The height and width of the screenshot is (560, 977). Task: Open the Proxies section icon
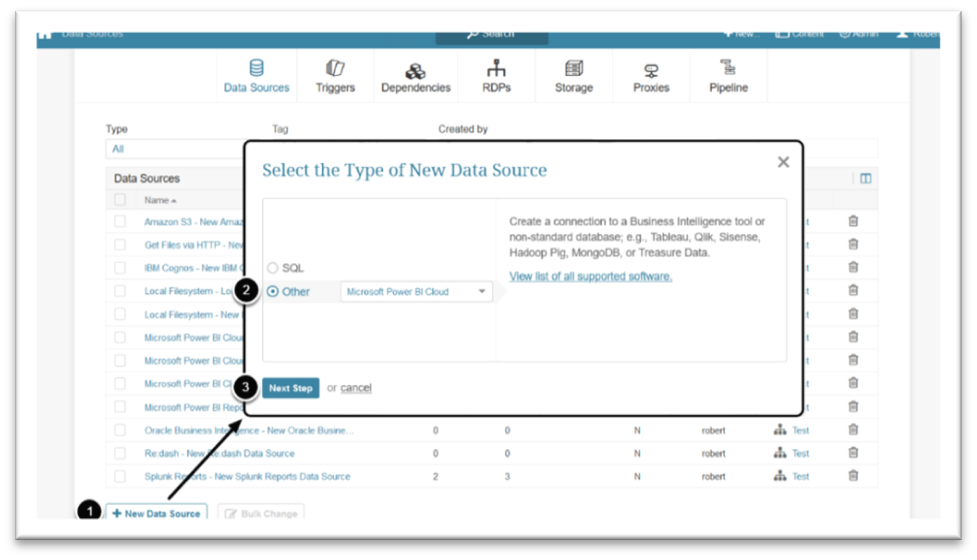651,70
